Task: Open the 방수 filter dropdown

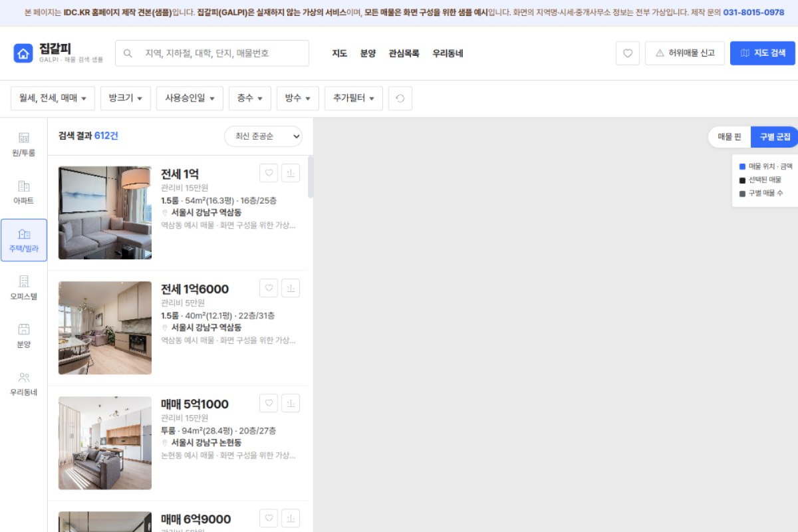Action: pyautogui.click(x=297, y=98)
